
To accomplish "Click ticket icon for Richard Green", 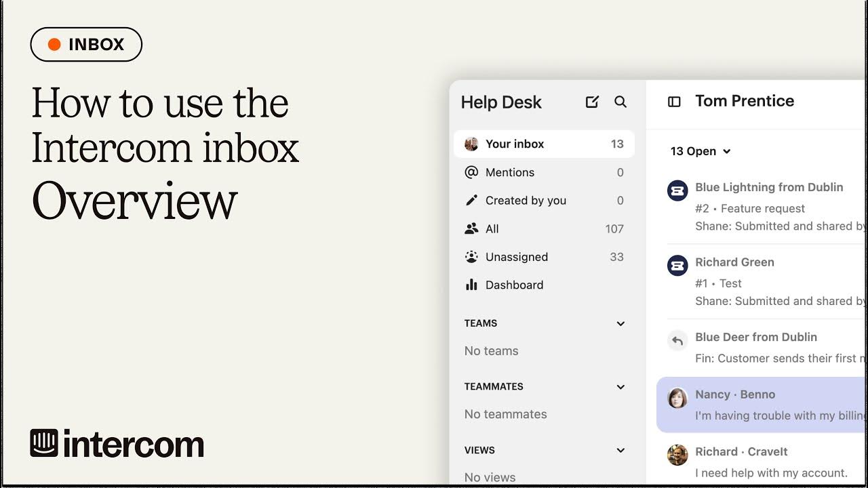I will coord(677,266).
